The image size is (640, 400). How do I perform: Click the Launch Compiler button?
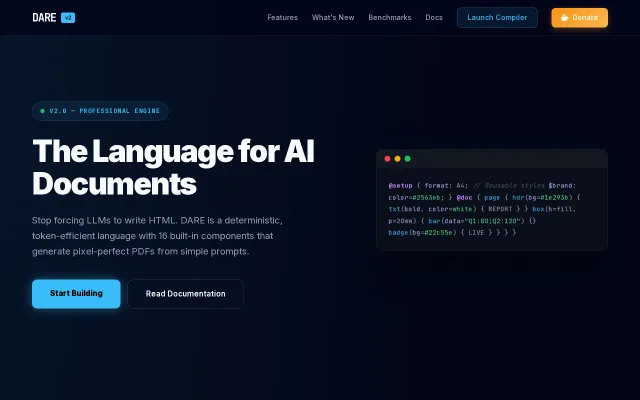(497, 18)
